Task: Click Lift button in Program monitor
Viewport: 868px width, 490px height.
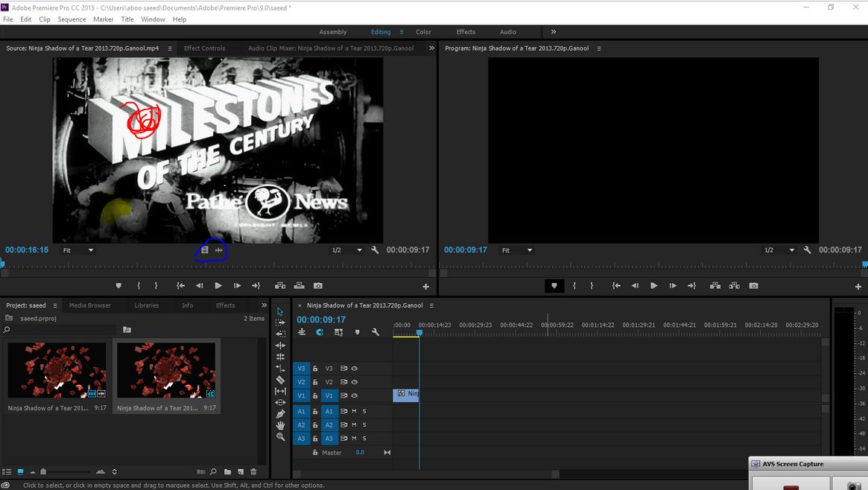Action: click(715, 286)
